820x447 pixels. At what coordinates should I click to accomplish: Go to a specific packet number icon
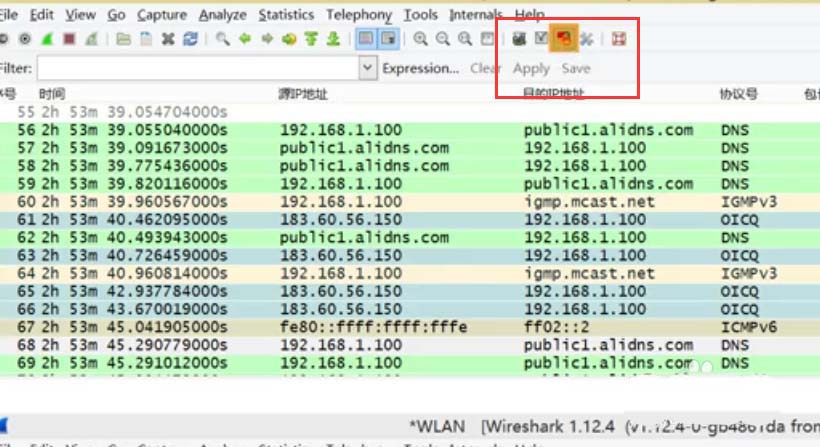pyautogui.click(x=289, y=39)
